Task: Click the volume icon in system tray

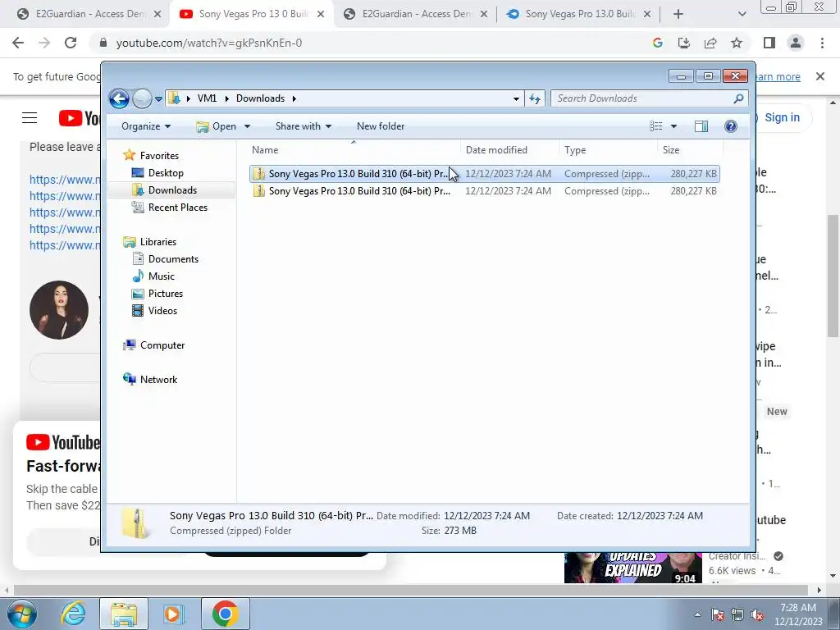Action: (x=757, y=614)
